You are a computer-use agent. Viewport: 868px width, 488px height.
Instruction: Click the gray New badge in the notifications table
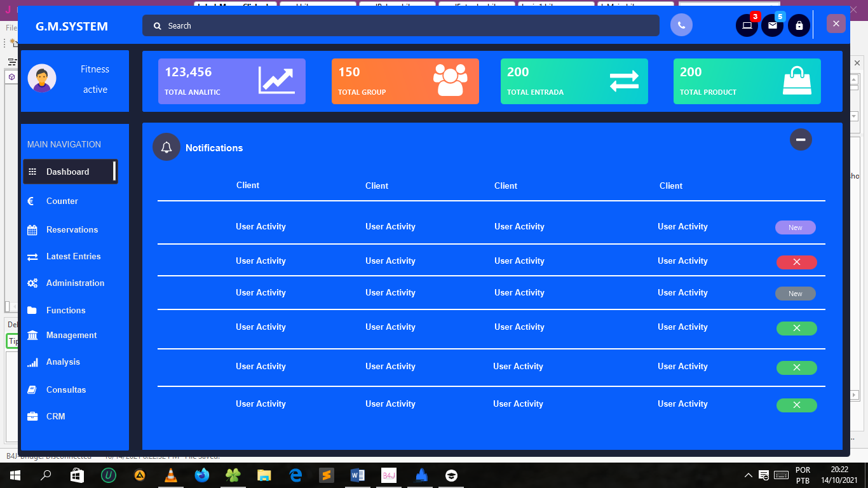click(796, 294)
